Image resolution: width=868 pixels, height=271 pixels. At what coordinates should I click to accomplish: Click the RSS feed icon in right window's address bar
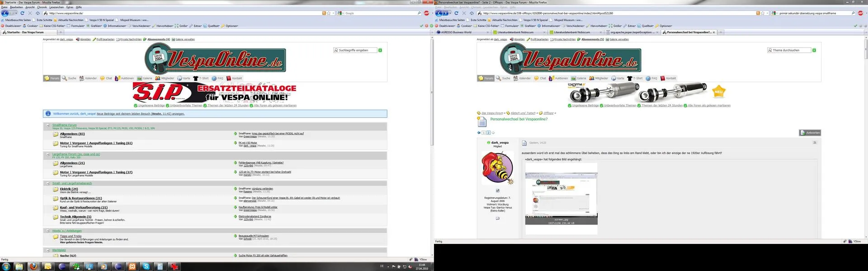coord(758,13)
